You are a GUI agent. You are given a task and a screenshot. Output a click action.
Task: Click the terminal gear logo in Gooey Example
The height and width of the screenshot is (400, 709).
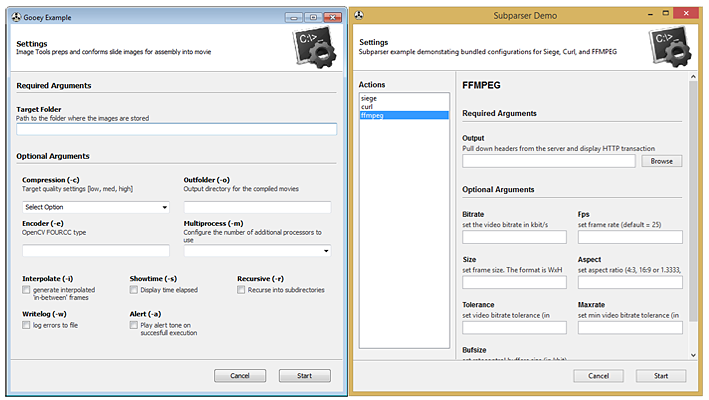315,47
